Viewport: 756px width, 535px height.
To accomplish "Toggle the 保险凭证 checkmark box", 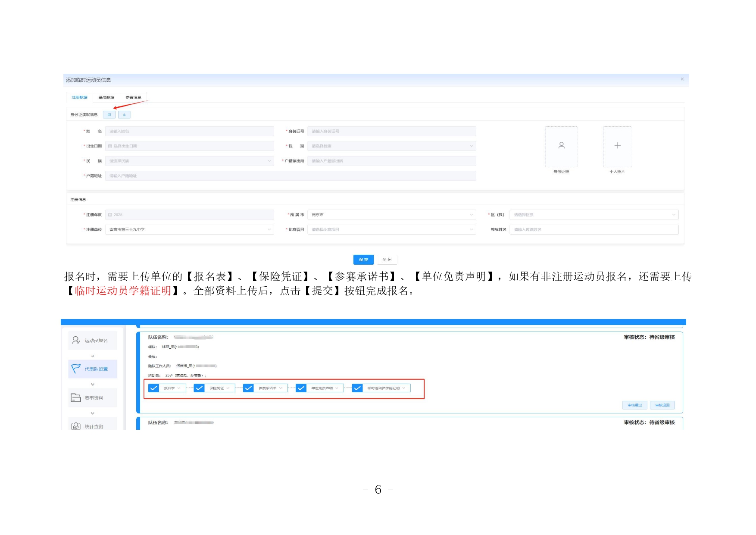I will (x=199, y=388).
